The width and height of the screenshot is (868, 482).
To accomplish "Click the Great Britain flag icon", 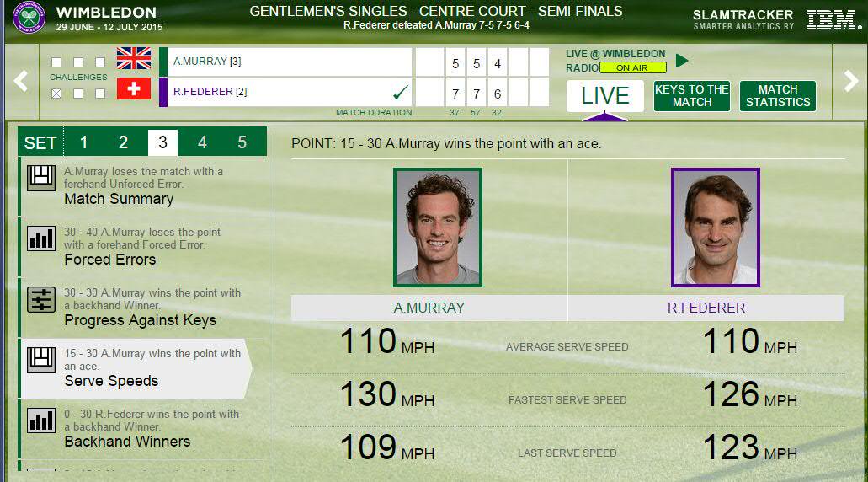I will (x=134, y=59).
